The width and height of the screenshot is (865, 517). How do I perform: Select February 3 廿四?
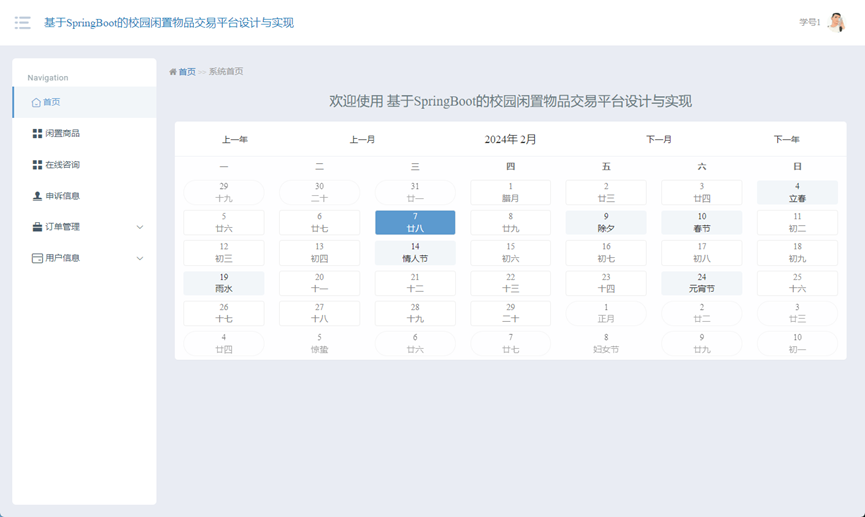(702, 193)
